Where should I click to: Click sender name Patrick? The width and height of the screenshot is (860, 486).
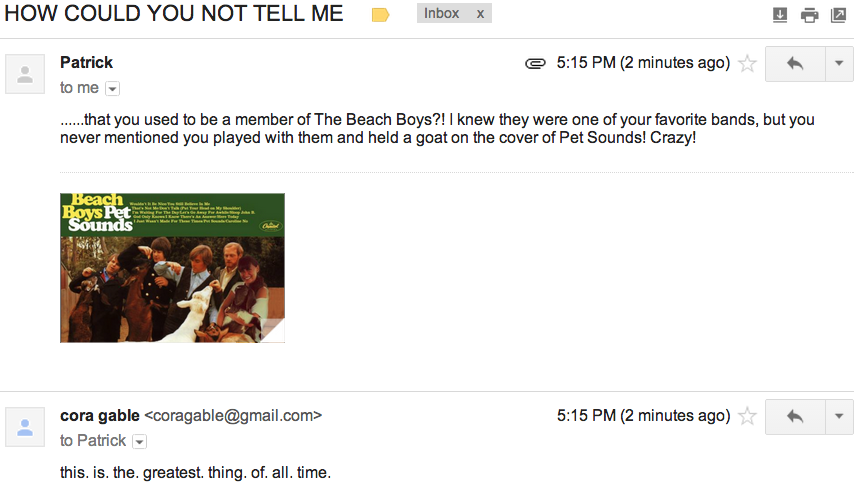[x=86, y=63]
